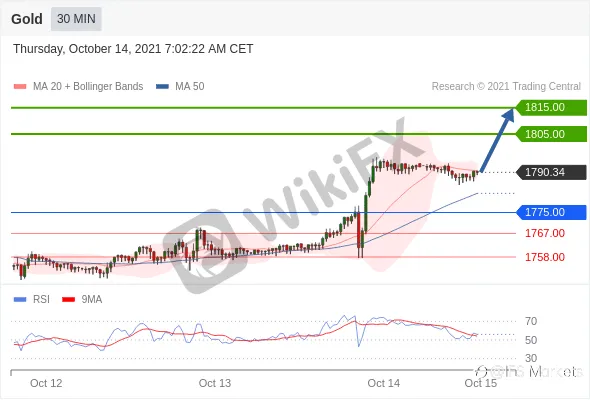590x400 pixels.
Task: Click the 30 MIN timeframe button
Action: pos(76,19)
